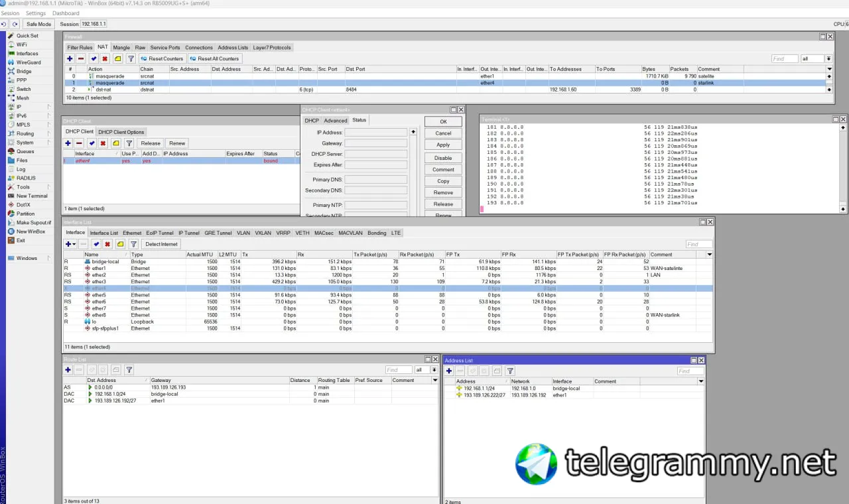Click the undo arrow in the top toolbar

4,24
